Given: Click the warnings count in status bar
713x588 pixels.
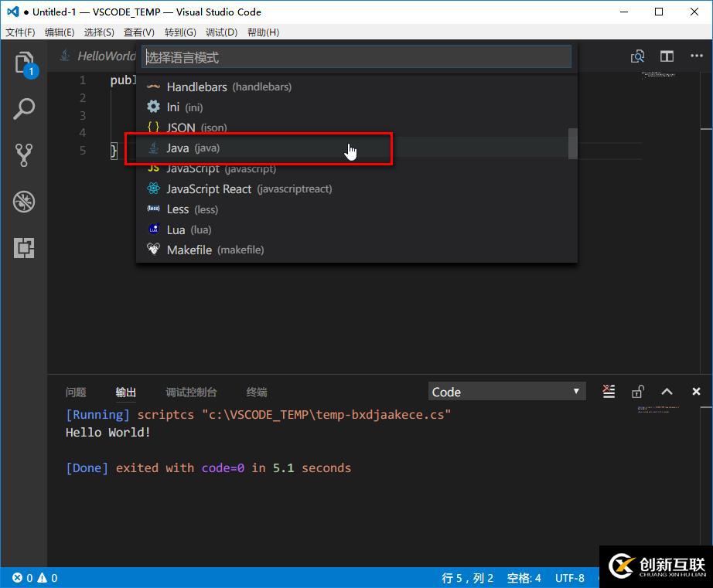Looking at the screenshot, I should [x=47, y=577].
